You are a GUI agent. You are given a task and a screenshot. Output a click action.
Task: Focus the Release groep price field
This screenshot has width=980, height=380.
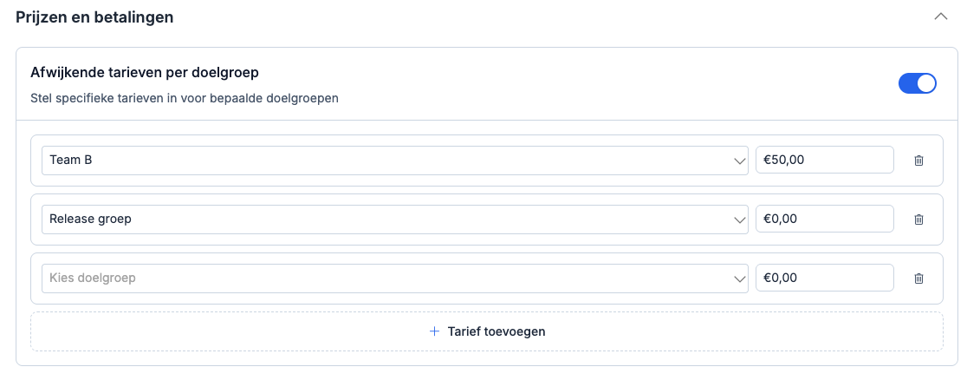(x=824, y=219)
